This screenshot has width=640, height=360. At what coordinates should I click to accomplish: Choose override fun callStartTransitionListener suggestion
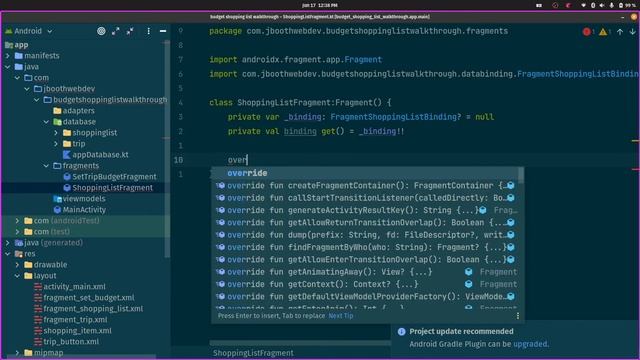(x=364, y=198)
